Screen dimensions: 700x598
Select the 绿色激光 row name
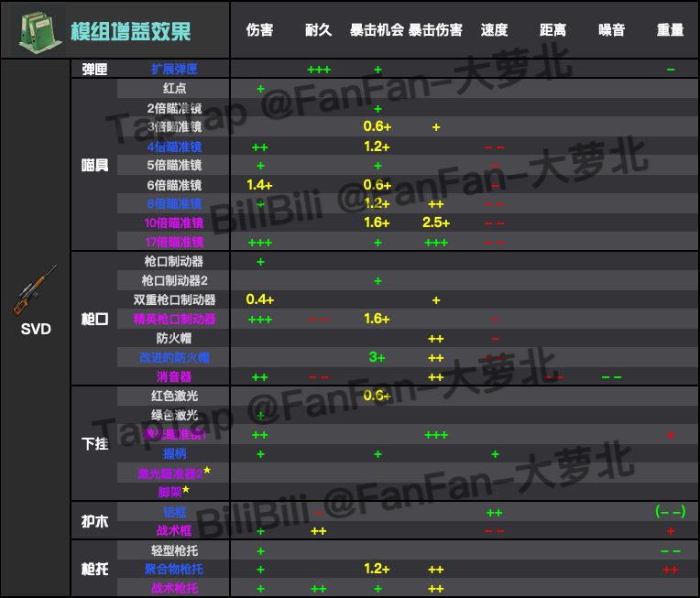[x=174, y=415]
